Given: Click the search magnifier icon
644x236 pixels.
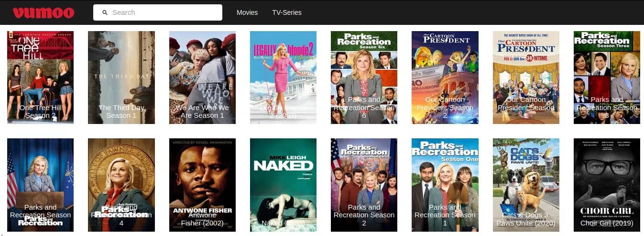Looking at the screenshot, I should click(x=105, y=12).
